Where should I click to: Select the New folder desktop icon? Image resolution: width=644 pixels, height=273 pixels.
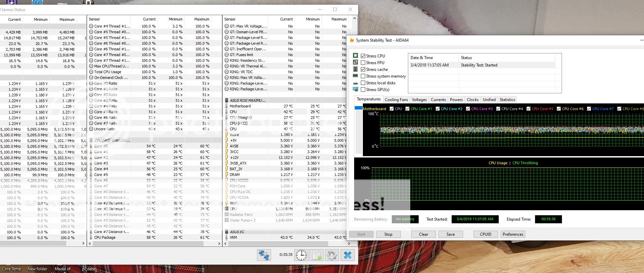tap(37, 269)
